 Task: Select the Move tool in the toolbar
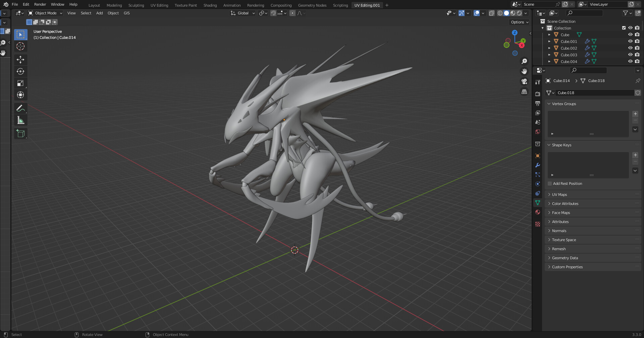click(20, 60)
